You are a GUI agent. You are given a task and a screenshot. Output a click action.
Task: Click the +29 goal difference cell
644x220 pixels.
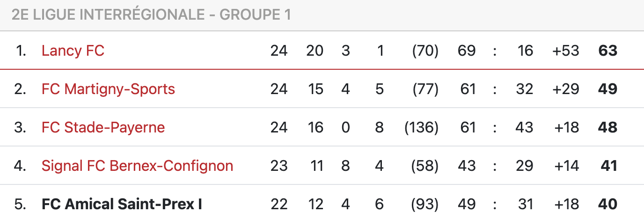[566, 89]
